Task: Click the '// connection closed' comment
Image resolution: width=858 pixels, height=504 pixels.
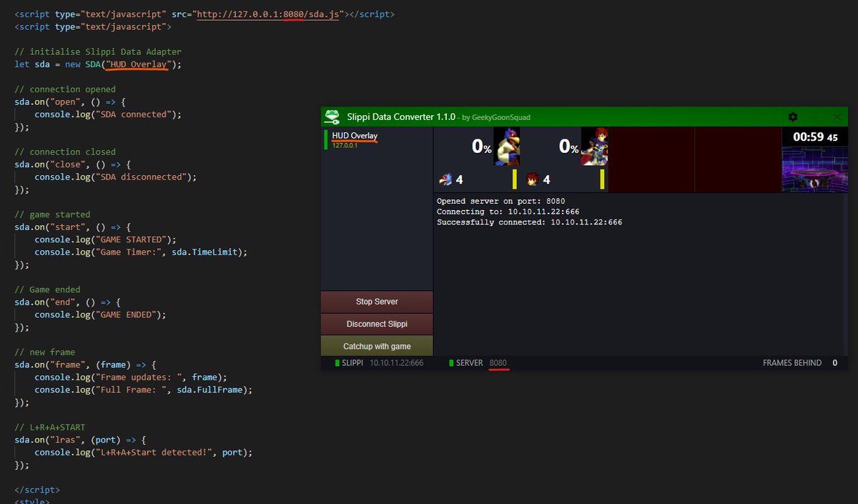Action: [x=64, y=152]
